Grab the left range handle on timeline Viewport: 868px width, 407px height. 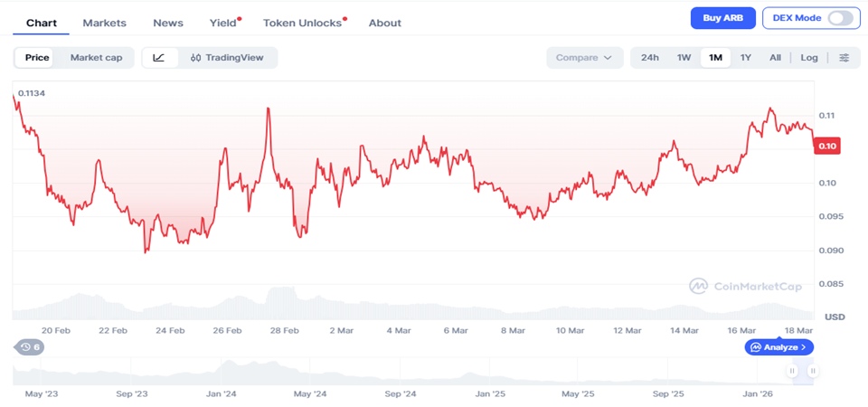(793, 371)
